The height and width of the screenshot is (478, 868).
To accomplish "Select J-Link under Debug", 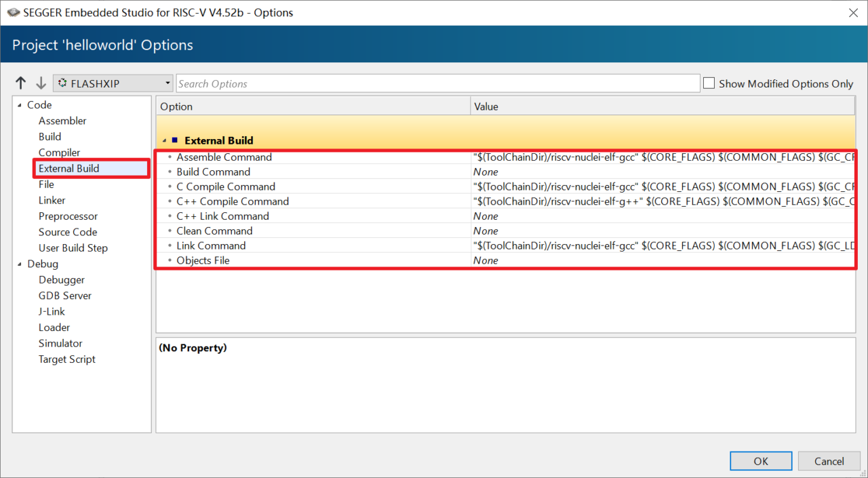I will [x=52, y=311].
